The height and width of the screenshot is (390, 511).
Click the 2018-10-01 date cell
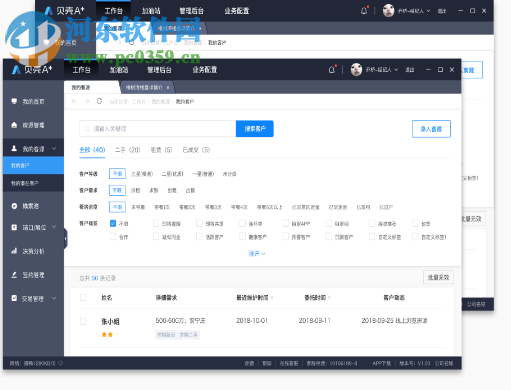(252, 321)
